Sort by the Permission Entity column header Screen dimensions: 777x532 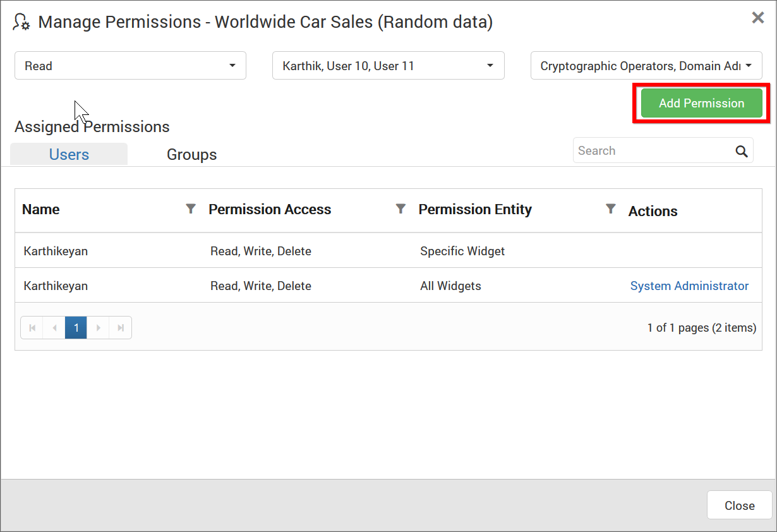475,209
